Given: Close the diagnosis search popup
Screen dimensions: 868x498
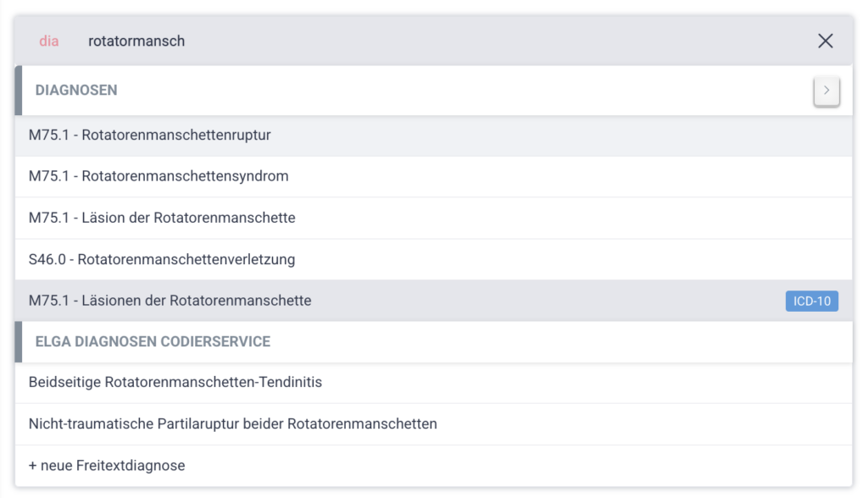Looking at the screenshot, I should point(825,41).
